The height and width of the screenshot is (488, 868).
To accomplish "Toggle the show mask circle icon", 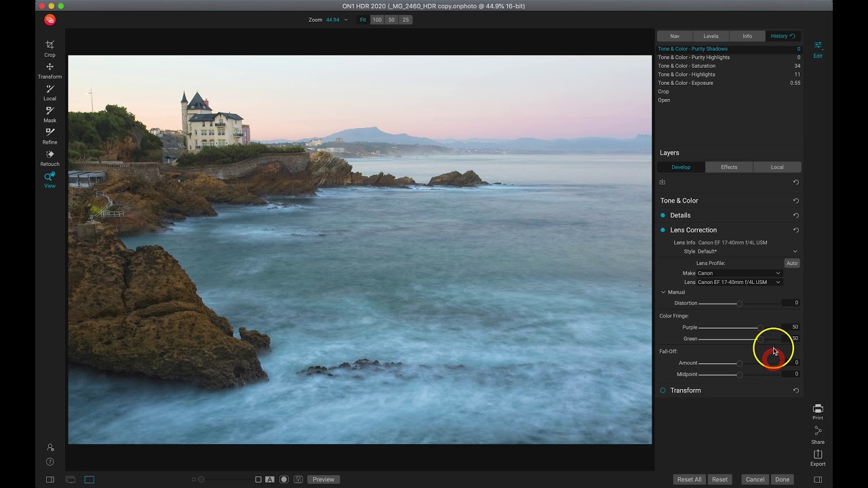I will [x=284, y=479].
